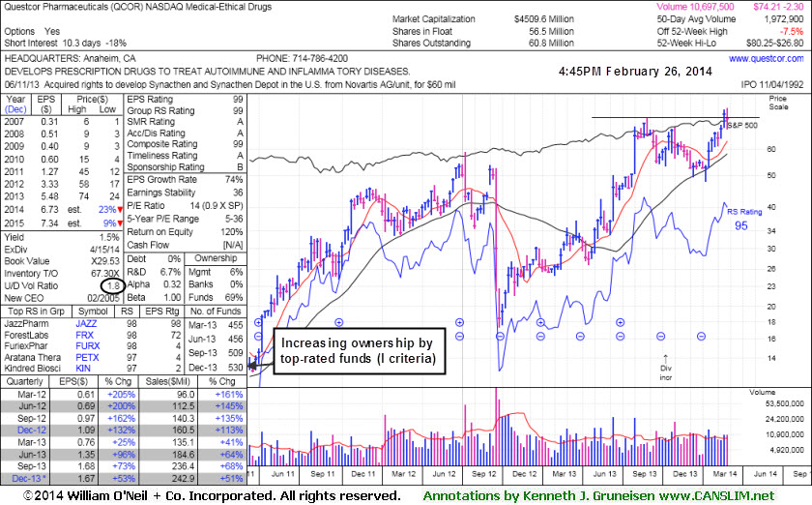Click the '$4509.6 Million' market cap value
This screenshot has width=812, height=505.
pyautogui.click(x=543, y=19)
